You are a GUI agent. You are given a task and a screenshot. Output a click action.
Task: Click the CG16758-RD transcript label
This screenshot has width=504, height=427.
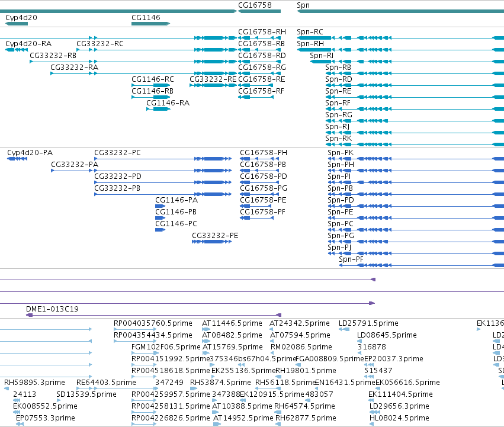tap(262, 56)
